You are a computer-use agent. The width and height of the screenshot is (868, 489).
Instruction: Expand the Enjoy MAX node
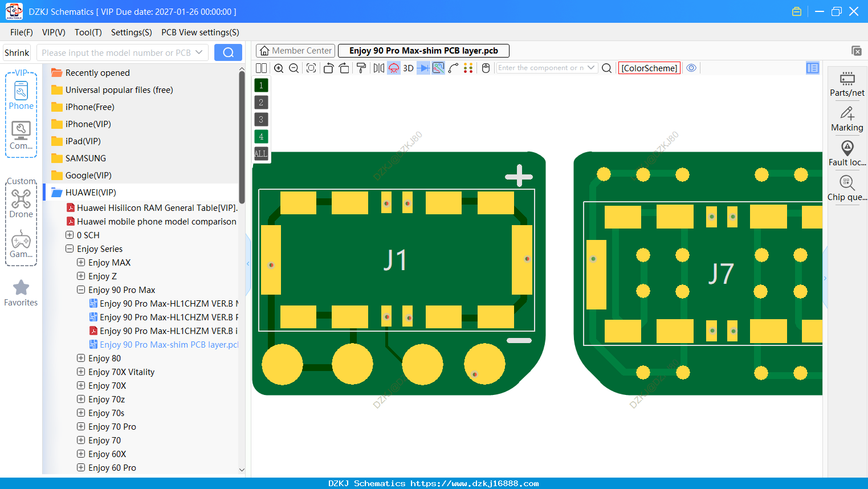pos(81,262)
